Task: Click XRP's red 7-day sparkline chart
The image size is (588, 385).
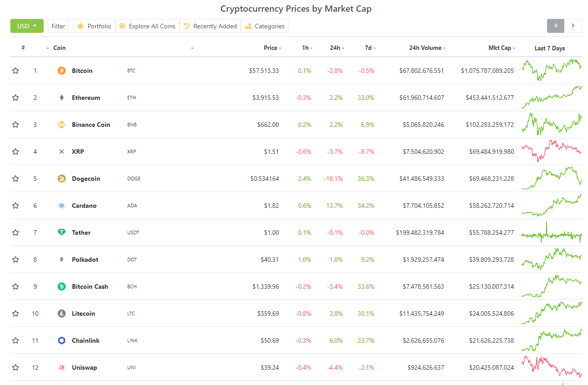Action: (x=552, y=151)
